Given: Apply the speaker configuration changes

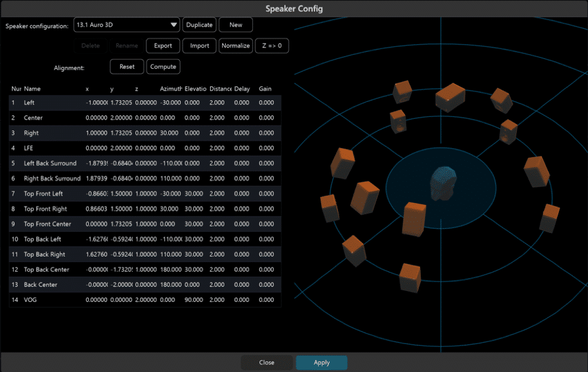Looking at the screenshot, I should pyautogui.click(x=321, y=362).
